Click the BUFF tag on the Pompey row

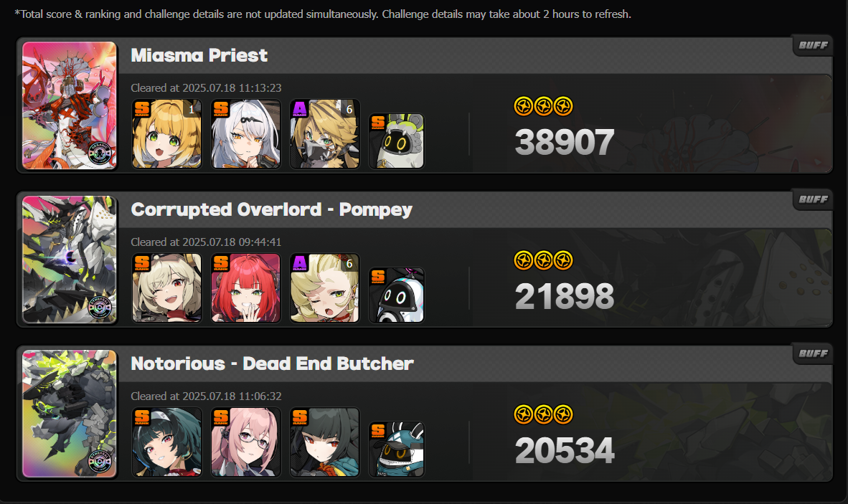(x=813, y=199)
